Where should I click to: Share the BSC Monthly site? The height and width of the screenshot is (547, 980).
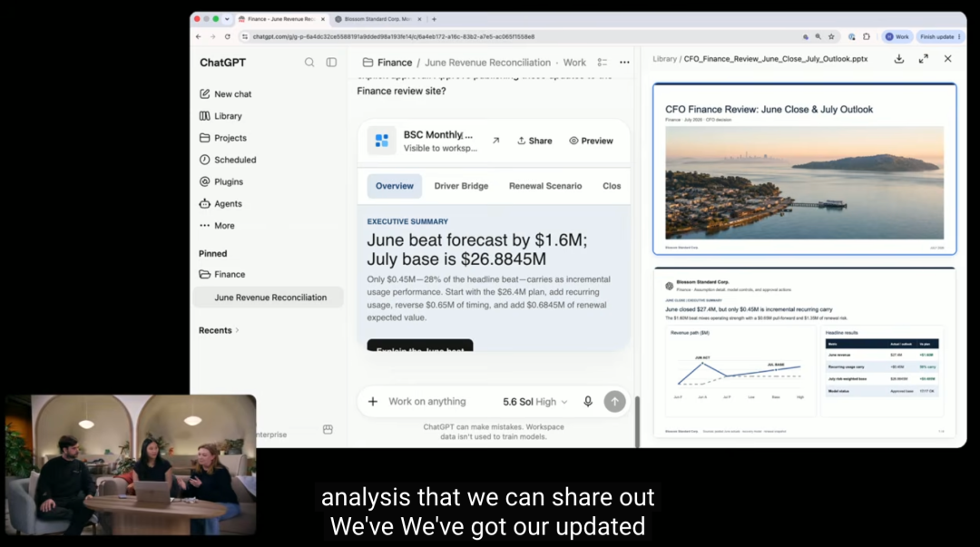(534, 141)
